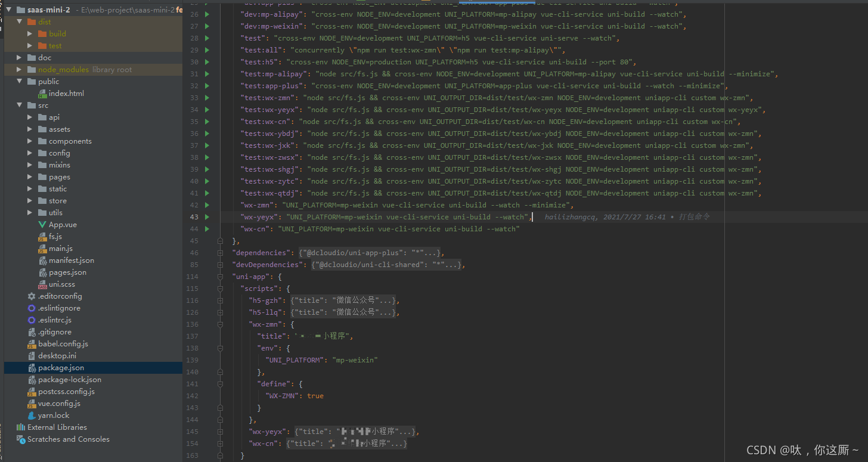Run test:wx-shgj script gutter arrow
The height and width of the screenshot is (462, 868).
(x=207, y=169)
